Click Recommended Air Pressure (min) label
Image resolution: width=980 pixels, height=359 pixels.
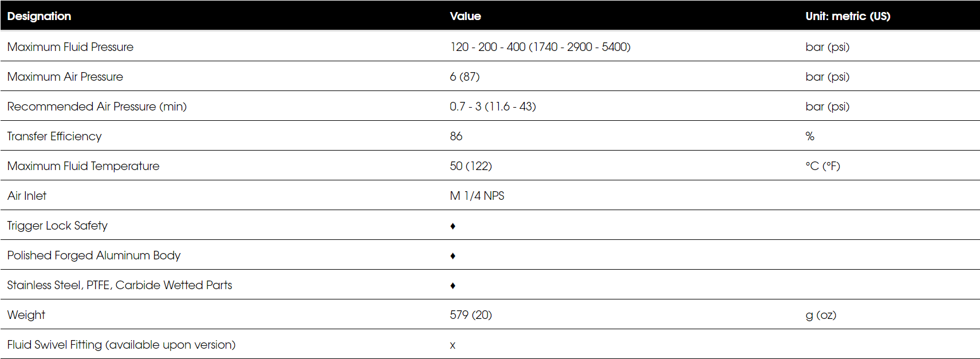[97, 106]
